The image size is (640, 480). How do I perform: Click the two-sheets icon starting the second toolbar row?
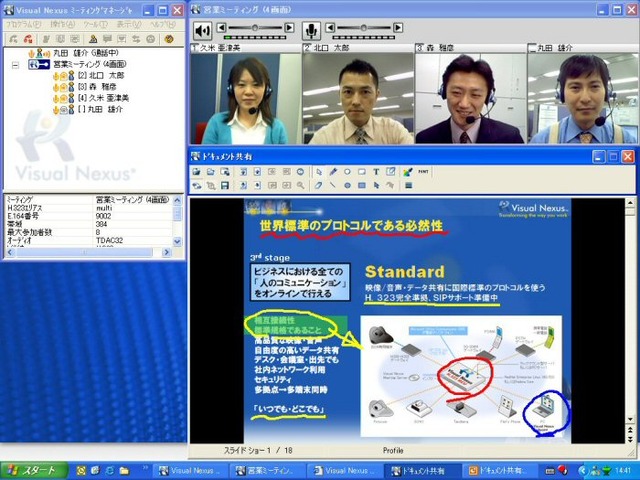(x=196, y=186)
